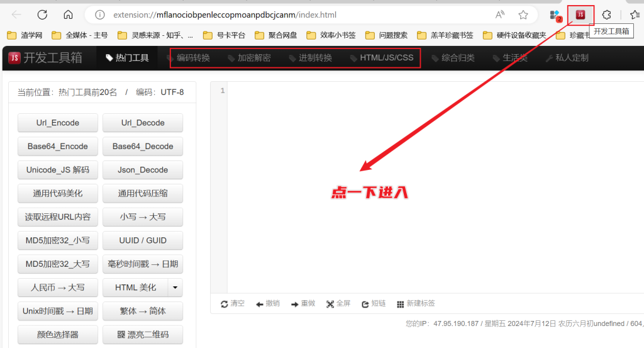Click the 读取远程URL内容 button

click(x=57, y=217)
